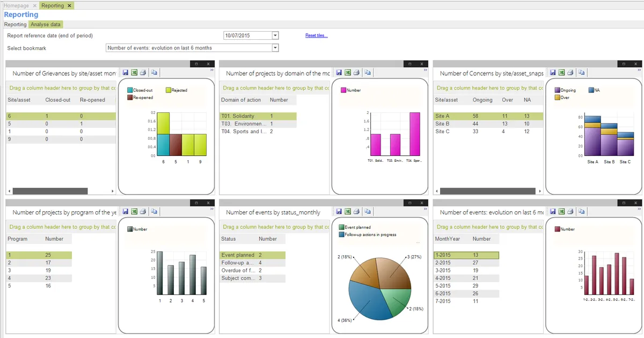Copy the projects by program tile
The width and height of the screenshot is (644, 338).
[x=154, y=211]
